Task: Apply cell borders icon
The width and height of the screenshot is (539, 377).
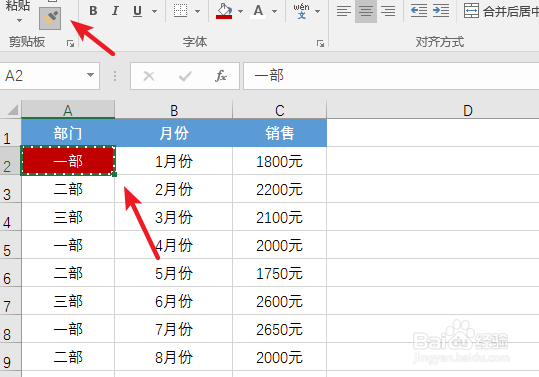Action: (180, 11)
